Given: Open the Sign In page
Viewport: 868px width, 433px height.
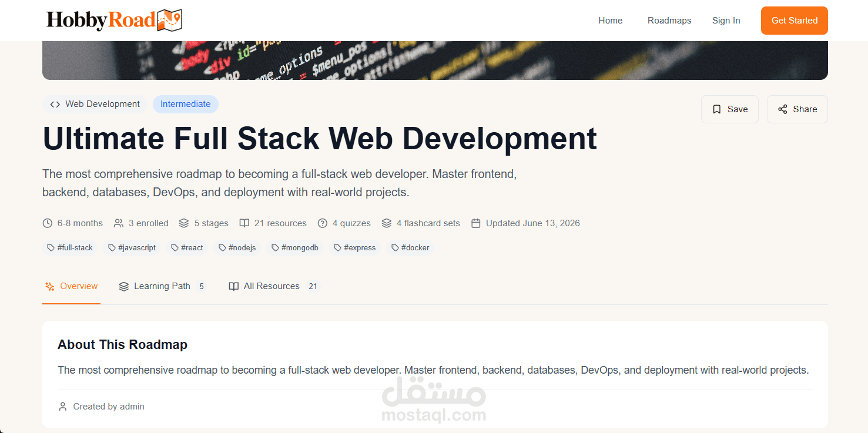Looking at the screenshot, I should click(x=726, y=21).
